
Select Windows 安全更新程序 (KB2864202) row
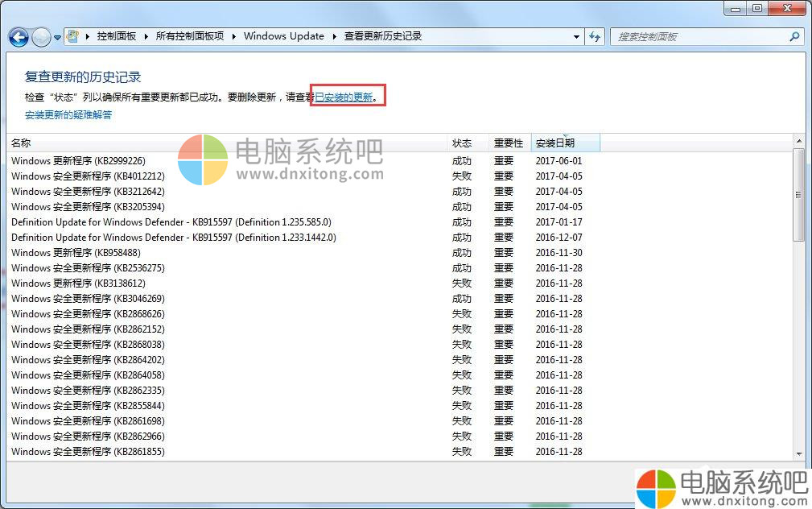398,360
